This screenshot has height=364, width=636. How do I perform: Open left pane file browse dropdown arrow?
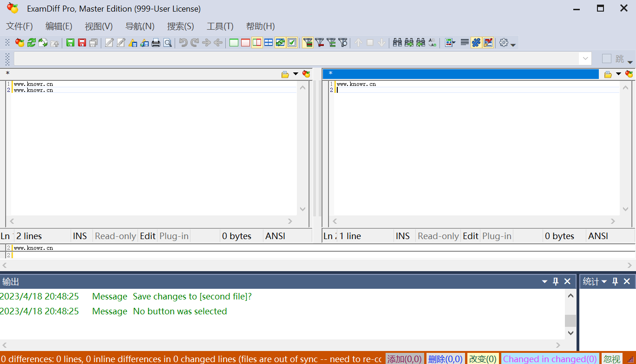pyautogui.click(x=295, y=74)
